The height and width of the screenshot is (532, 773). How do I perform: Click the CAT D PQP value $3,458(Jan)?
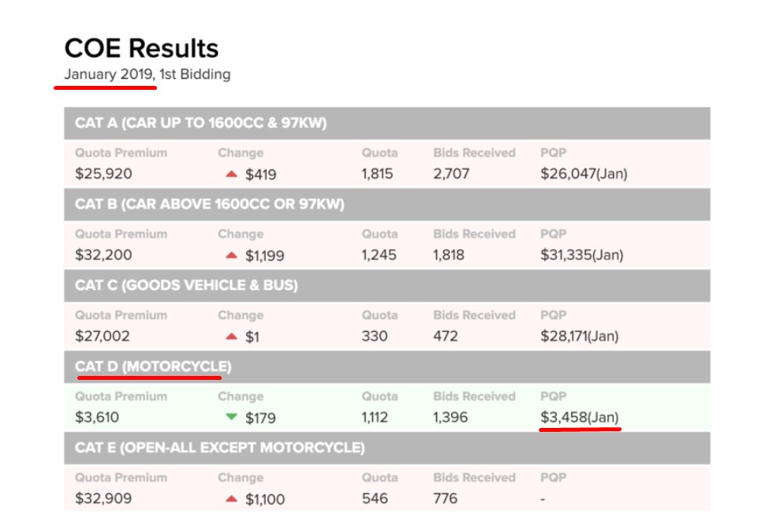point(581,417)
